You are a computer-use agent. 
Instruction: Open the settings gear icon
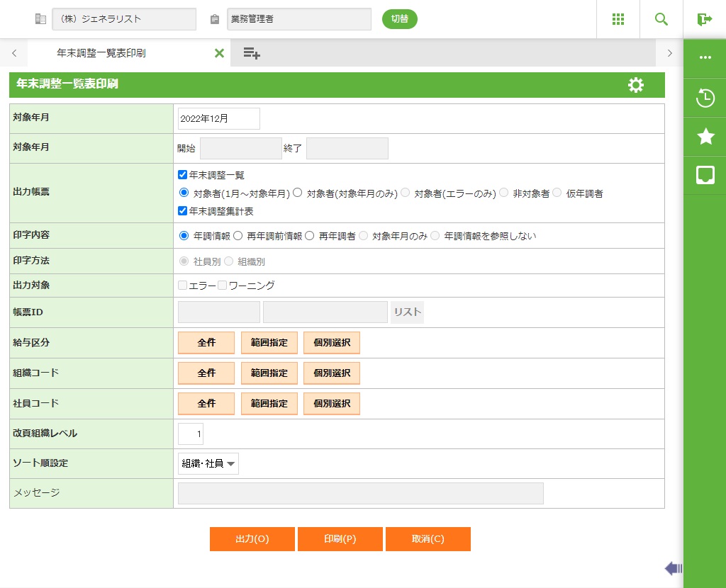[x=636, y=85]
